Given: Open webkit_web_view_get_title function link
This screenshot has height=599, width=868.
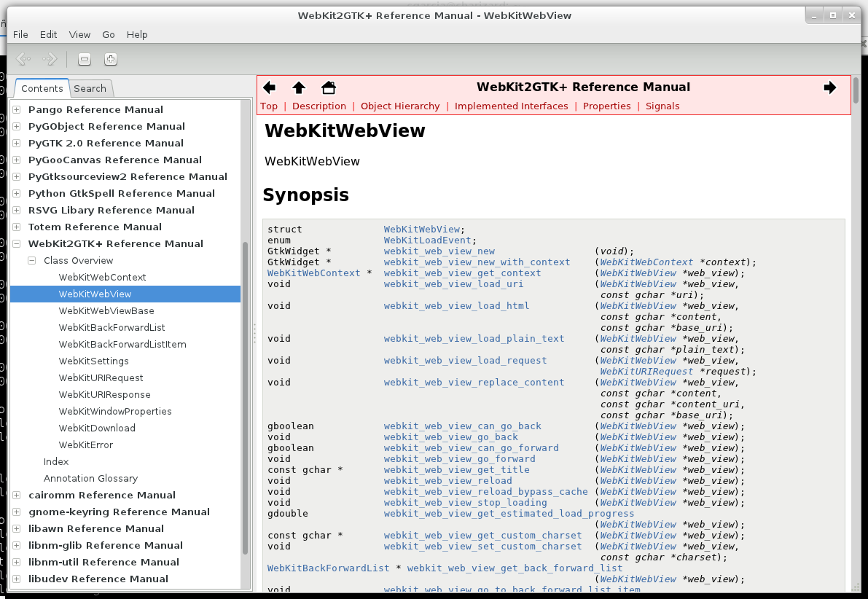Looking at the screenshot, I should [456, 469].
